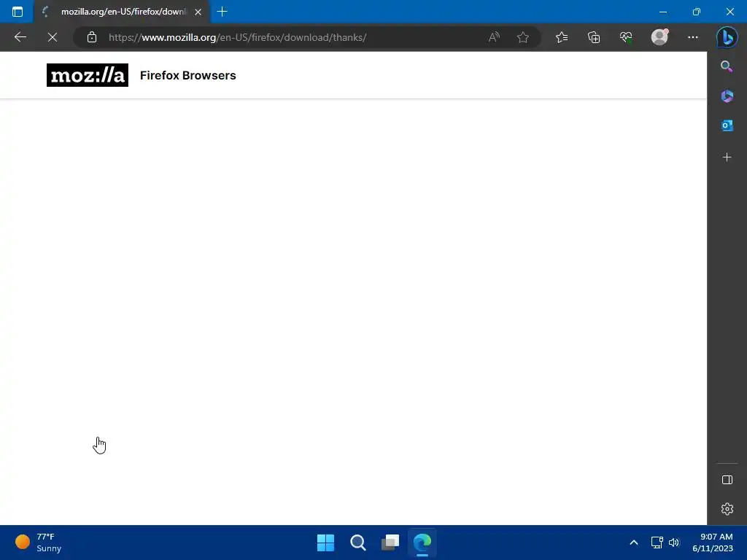Open the profile account avatar
This screenshot has height=560, width=747.
tap(659, 37)
